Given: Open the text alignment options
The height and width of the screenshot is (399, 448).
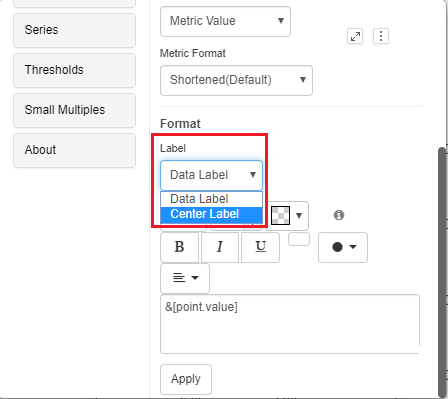Looking at the screenshot, I should point(185,278).
